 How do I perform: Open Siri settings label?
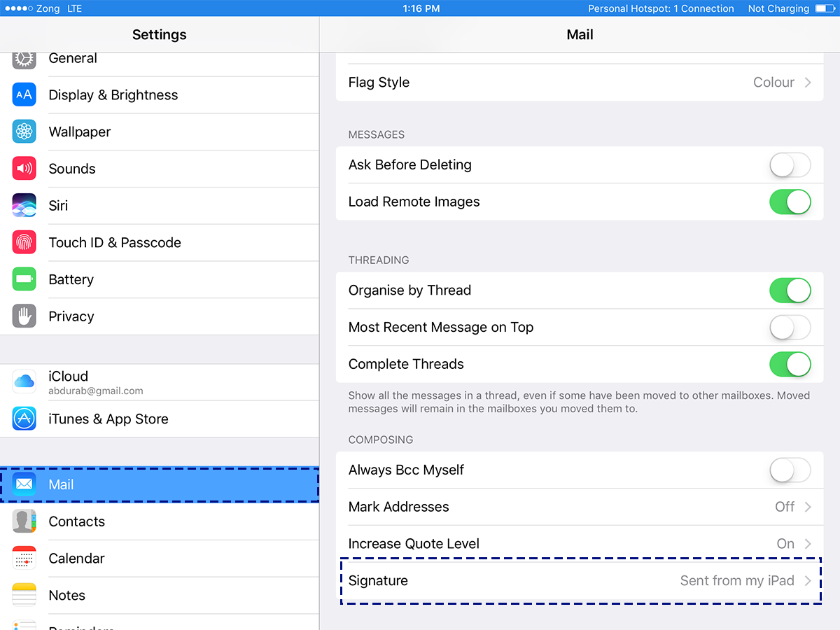coord(58,206)
